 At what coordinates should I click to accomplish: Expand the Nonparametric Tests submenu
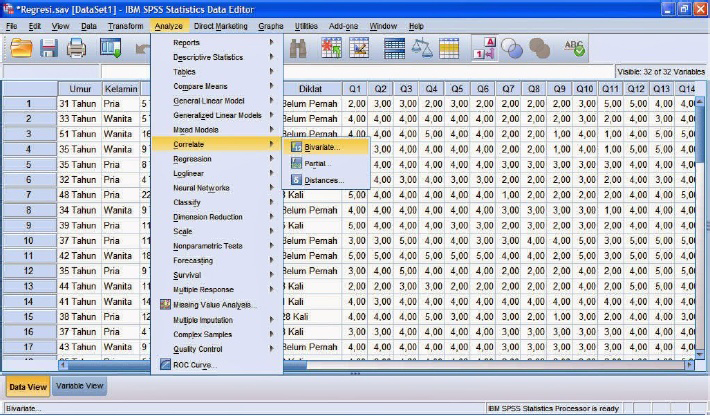click(207, 246)
